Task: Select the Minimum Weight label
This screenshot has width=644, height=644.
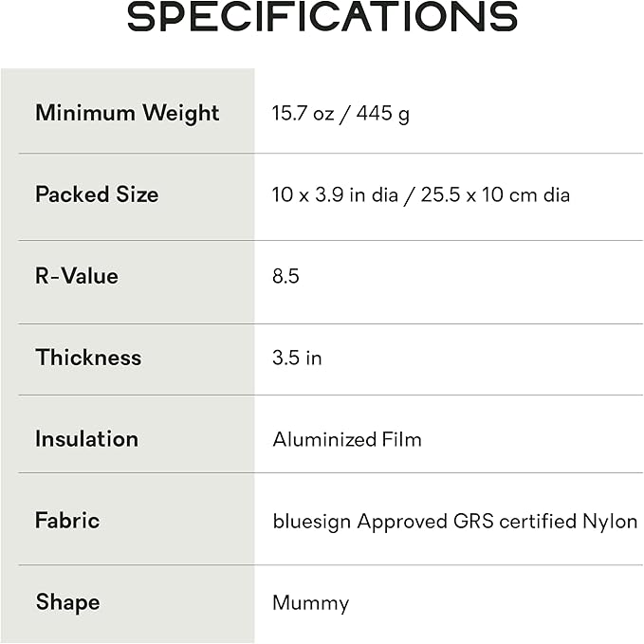Action: point(127,113)
